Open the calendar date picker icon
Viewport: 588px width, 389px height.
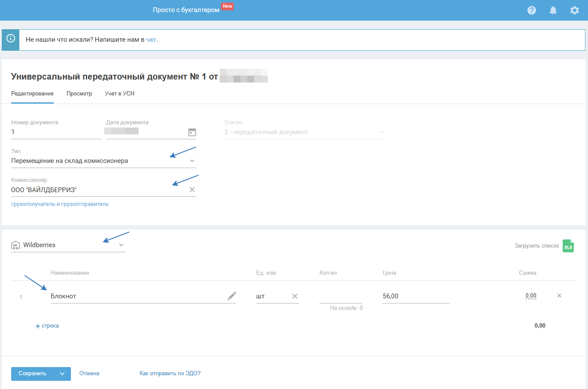192,132
